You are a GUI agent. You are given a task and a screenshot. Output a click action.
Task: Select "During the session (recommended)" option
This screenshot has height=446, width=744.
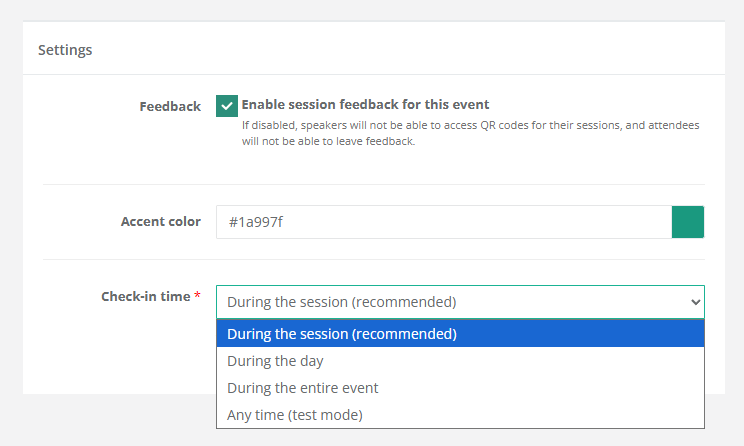pyautogui.click(x=341, y=334)
